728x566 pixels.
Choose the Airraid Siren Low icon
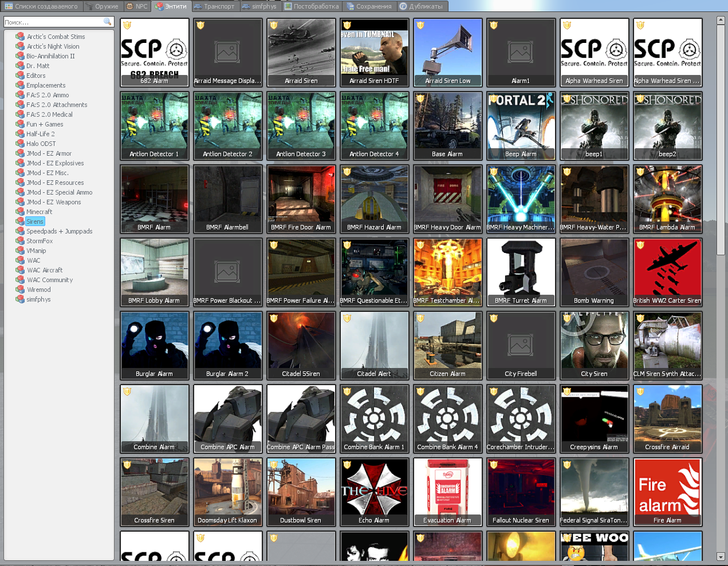448,53
